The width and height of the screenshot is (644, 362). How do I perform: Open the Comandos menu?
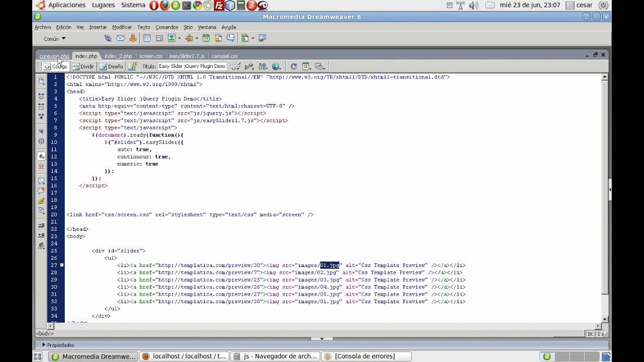point(167,27)
